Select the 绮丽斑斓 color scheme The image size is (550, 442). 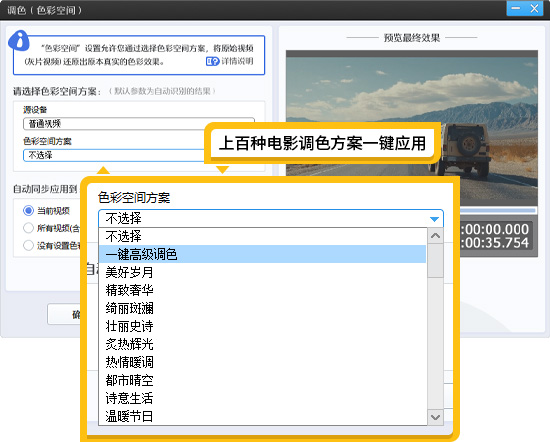click(262, 308)
